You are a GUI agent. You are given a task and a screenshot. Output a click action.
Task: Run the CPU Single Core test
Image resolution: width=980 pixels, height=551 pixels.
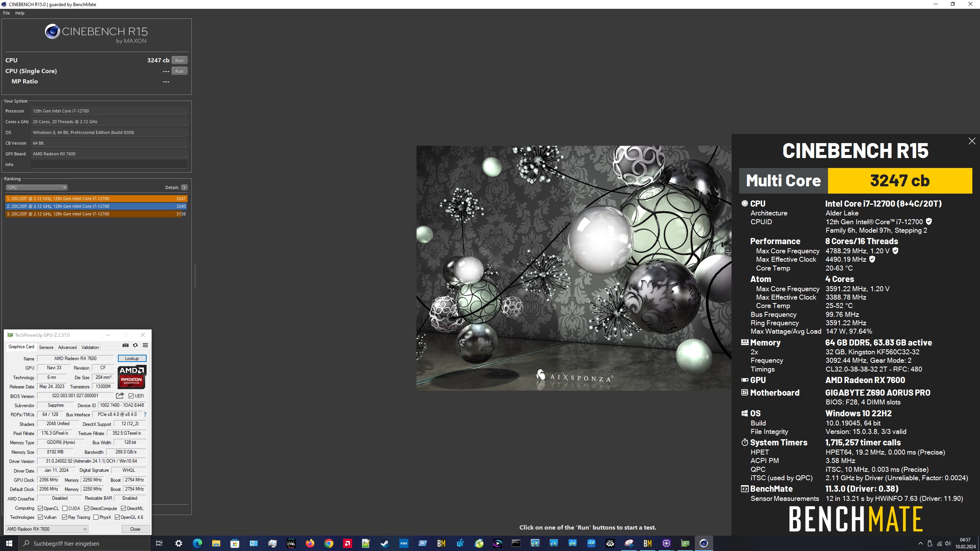click(x=179, y=71)
